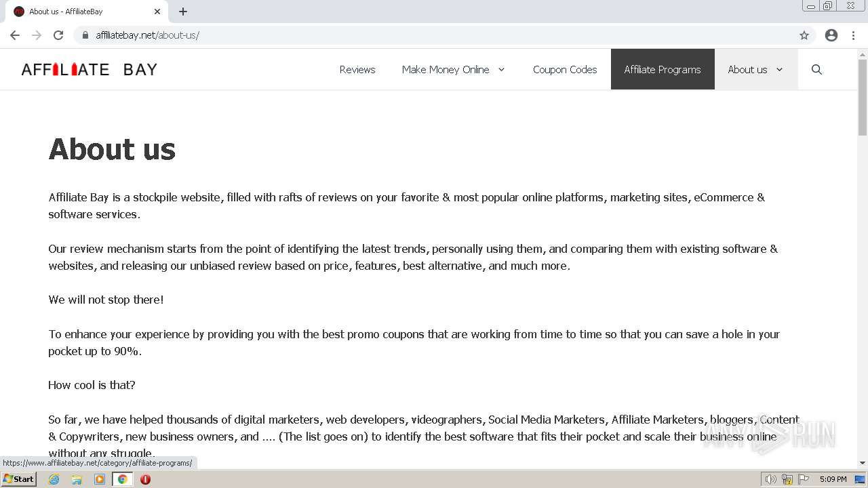Bookmark this page with the star icon
The width and height of the screenshot is (868, 488).
click(804, 35)
